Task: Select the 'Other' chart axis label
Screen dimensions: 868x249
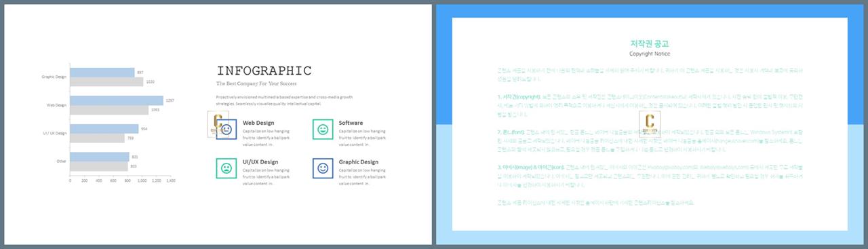Action: pos(62,161)
